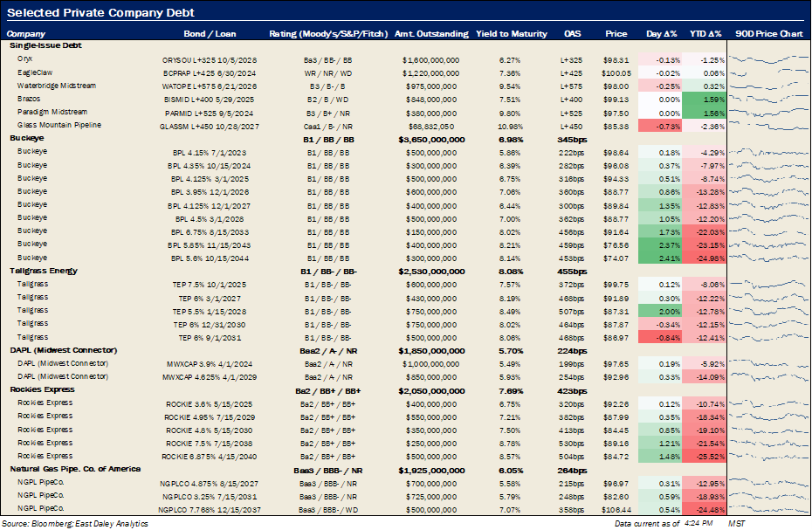This screenshot has height=530, width=812.
Task: Click Paradigm Midstream yield 9.80%
Action: coord(510,114)
